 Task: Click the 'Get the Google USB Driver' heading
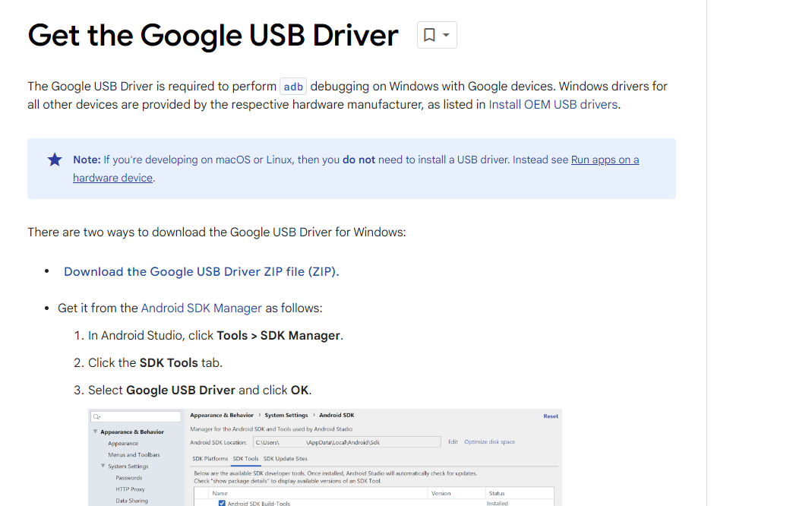pyautogui.click(x=213, y=35)
